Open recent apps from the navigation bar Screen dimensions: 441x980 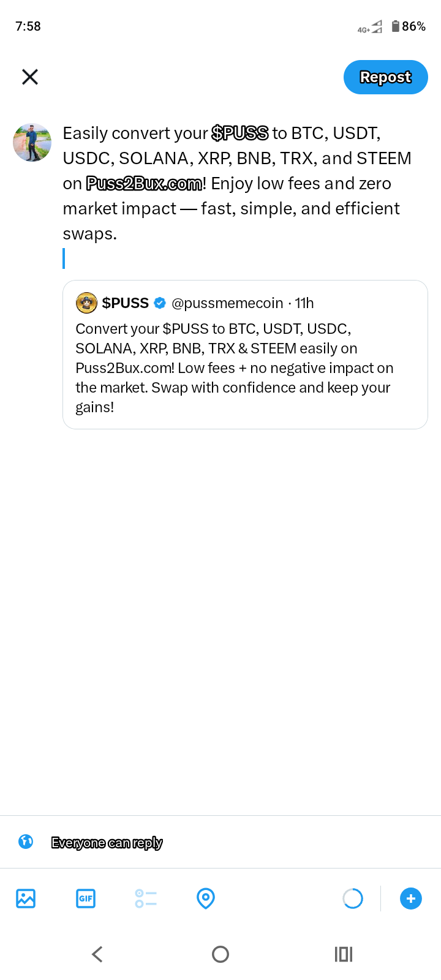[344, 954]
